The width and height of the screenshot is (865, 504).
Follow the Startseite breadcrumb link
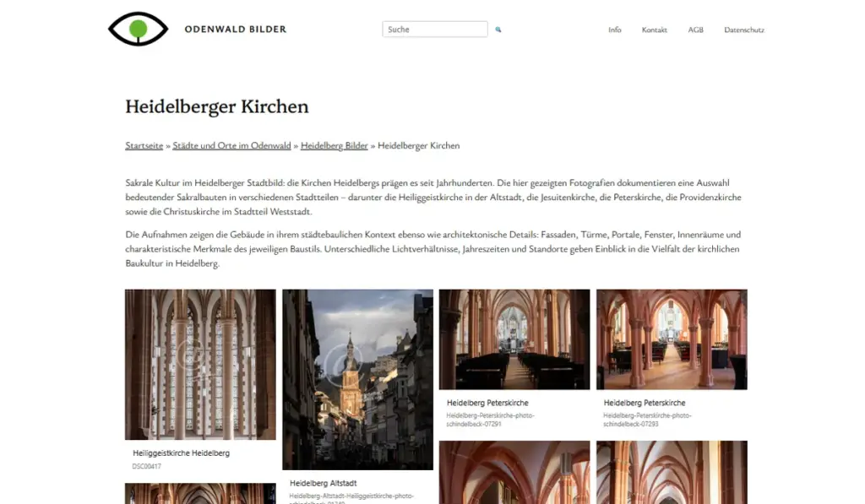pyautogui.click(x=144, y=145)
